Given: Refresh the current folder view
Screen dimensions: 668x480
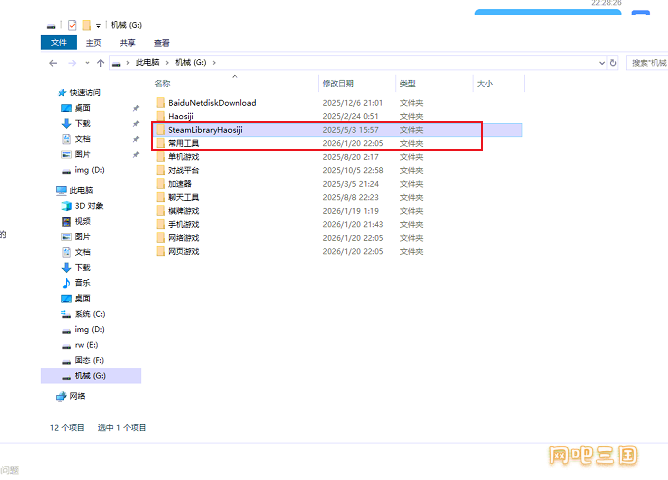Looking at the screenshot, I should pyautogui.click(x=613, y=63).
